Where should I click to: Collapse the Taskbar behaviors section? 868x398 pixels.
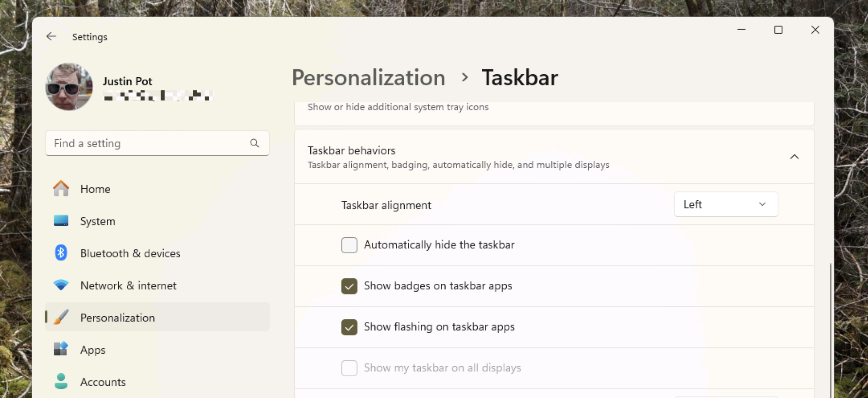click(794, 157)
